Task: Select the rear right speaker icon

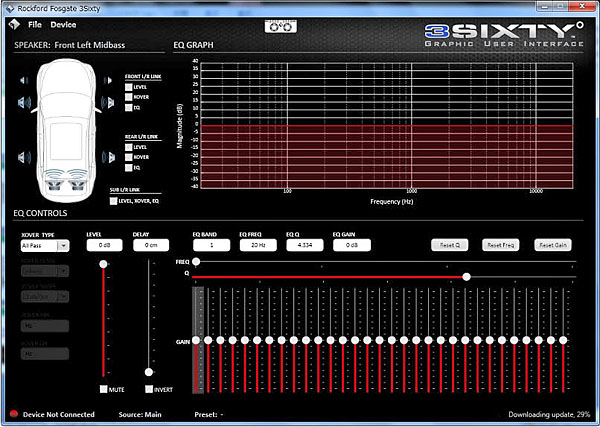Action: coord(109,157)
